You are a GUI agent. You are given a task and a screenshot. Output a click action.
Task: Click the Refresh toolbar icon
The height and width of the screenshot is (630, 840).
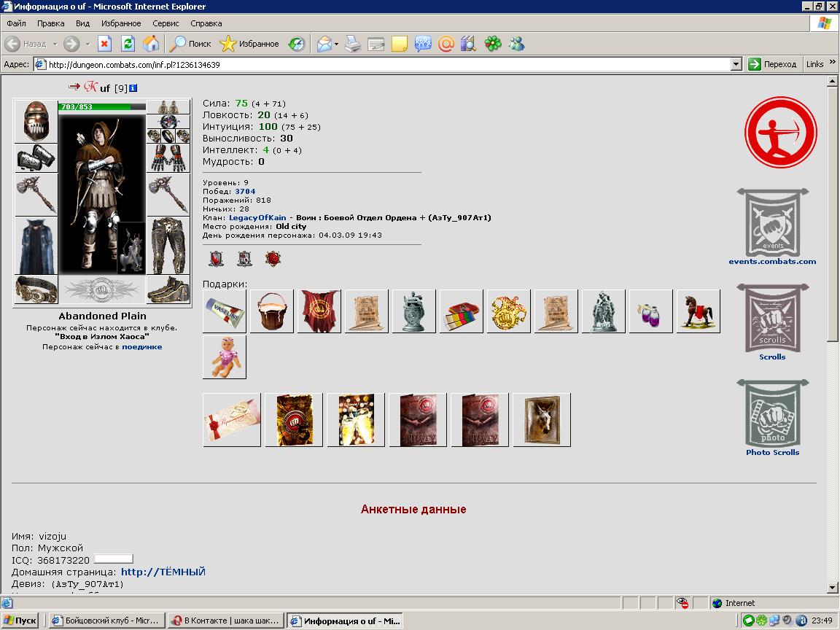(x=128, y=44)
